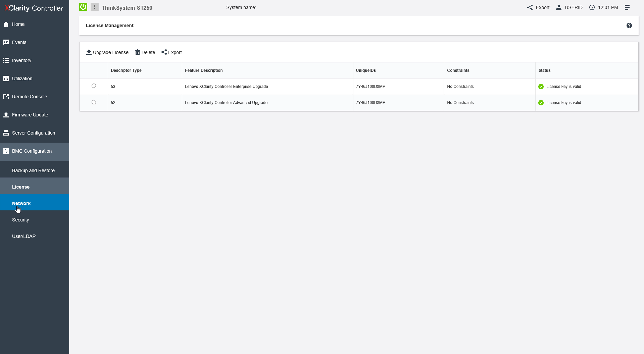Open the USERID account menu
Image resolution: width=644 pixels, height=354 pixels.
coord(569,7)
